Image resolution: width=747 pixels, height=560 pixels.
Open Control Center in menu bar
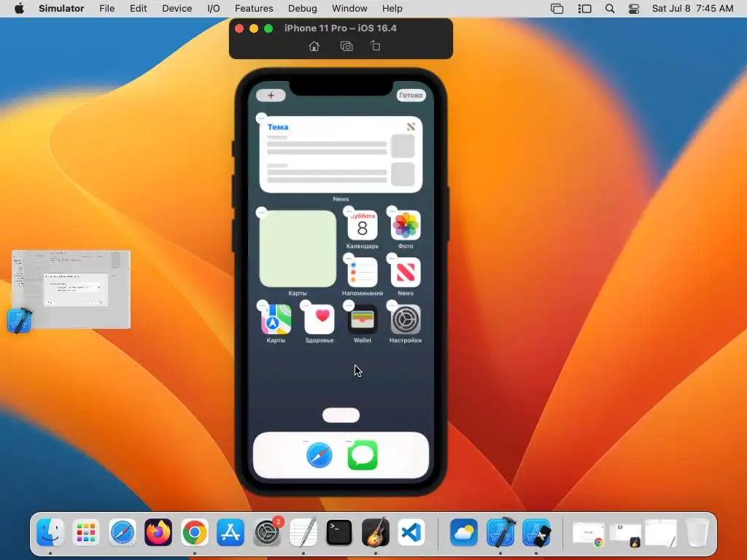click(634, 9)
